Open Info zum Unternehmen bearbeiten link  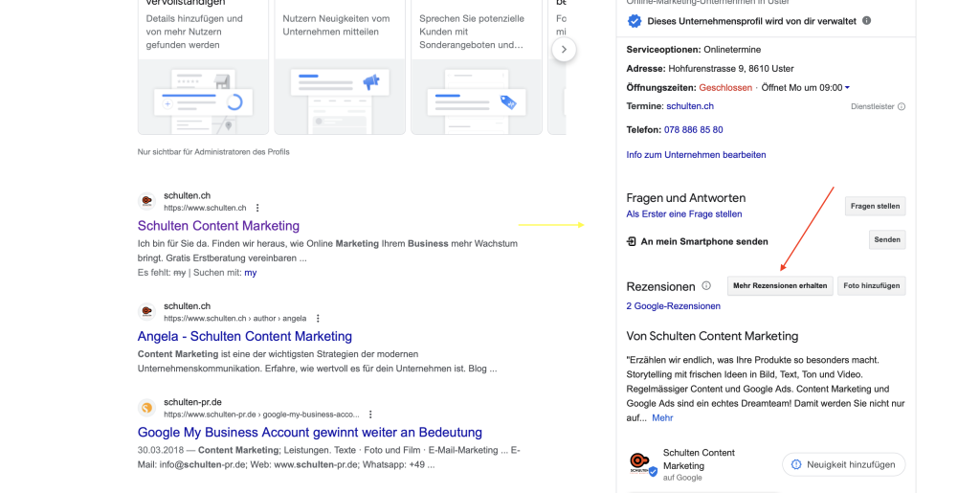[x=696, y=154]
